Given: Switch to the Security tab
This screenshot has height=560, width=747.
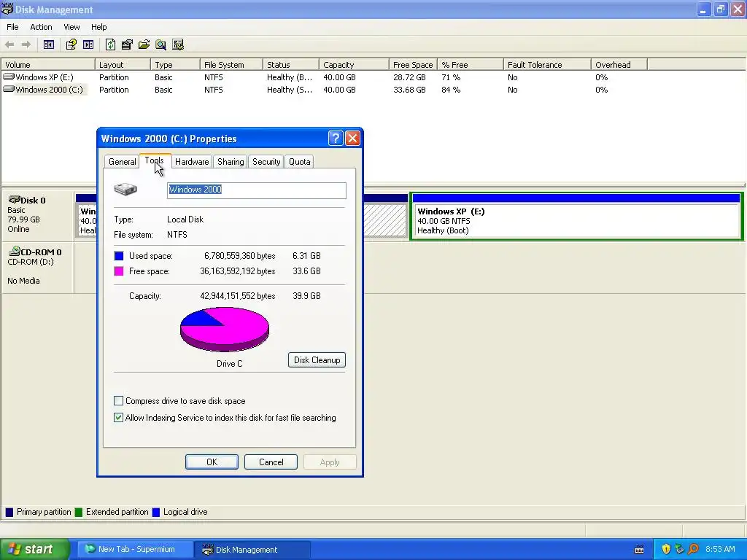Looking at the screenshot, I should pos(266,161).
